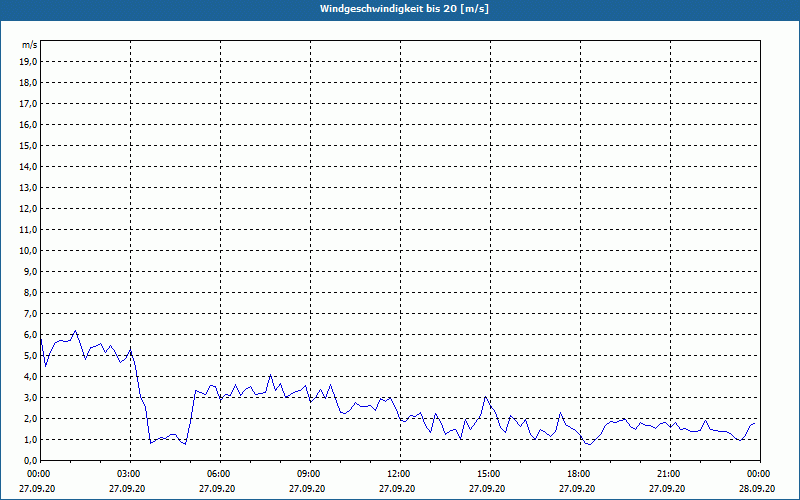800x500 pixels.
Task: Pick the '15:00' time axis label
Action: (488, 474)
